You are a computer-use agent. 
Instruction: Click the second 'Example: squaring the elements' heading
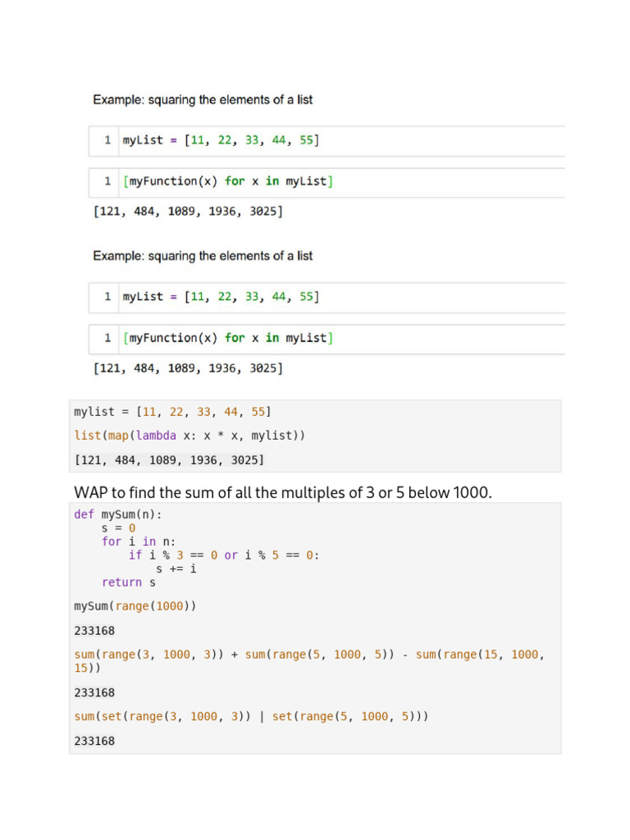tap(203, 256)
